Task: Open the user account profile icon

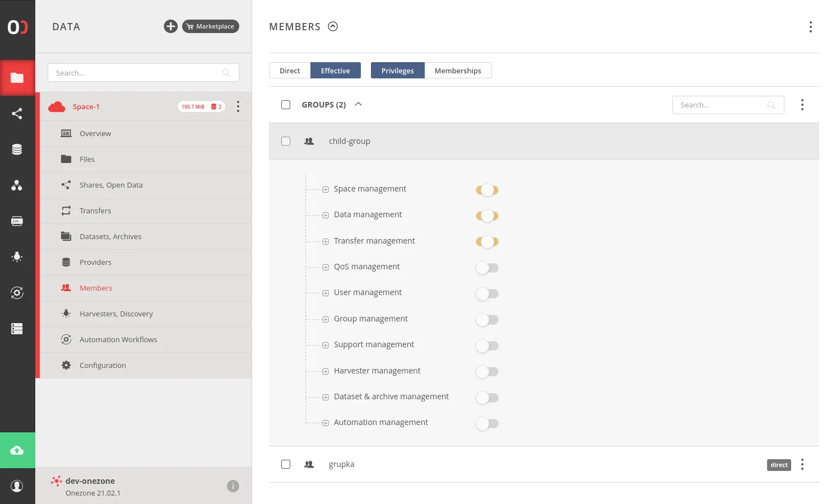Action: click(x=17, y=486)
